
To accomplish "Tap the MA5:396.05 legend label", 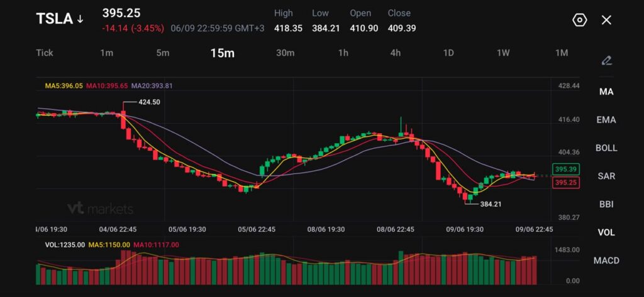I will point(64,86).
